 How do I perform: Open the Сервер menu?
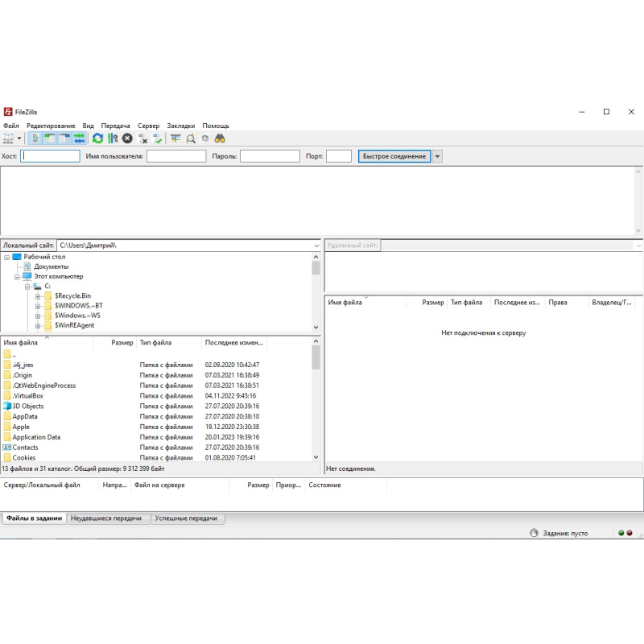coord(148,126)
